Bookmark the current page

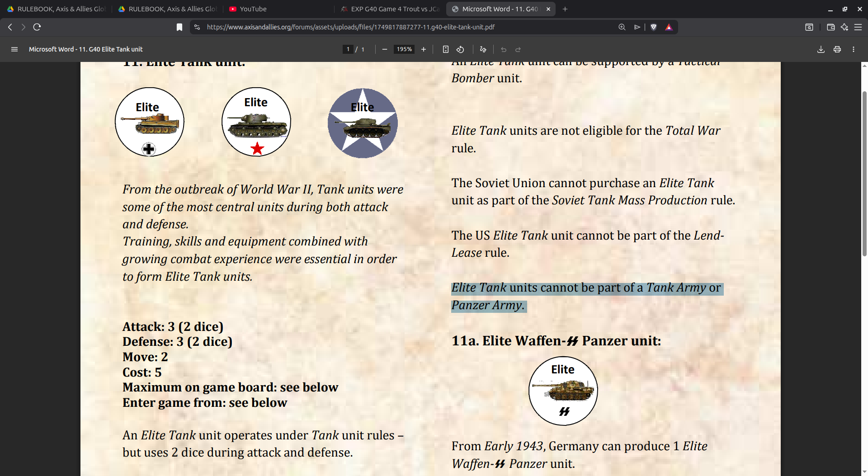click(x=179, y=27)
